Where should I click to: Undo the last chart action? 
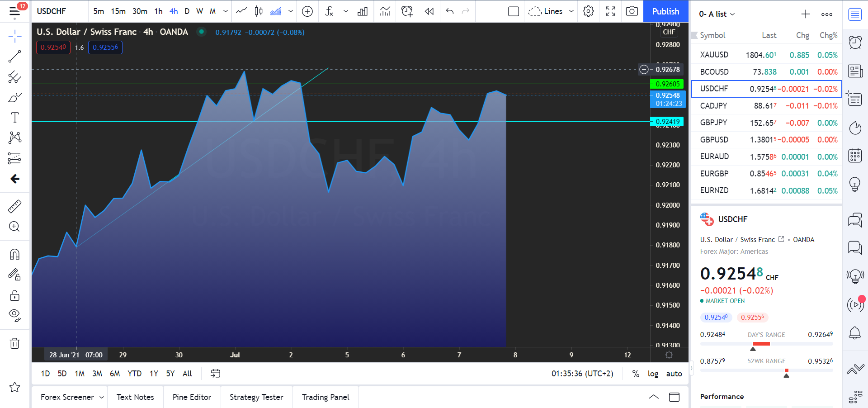pyautogui.click(x=449, y=11)
